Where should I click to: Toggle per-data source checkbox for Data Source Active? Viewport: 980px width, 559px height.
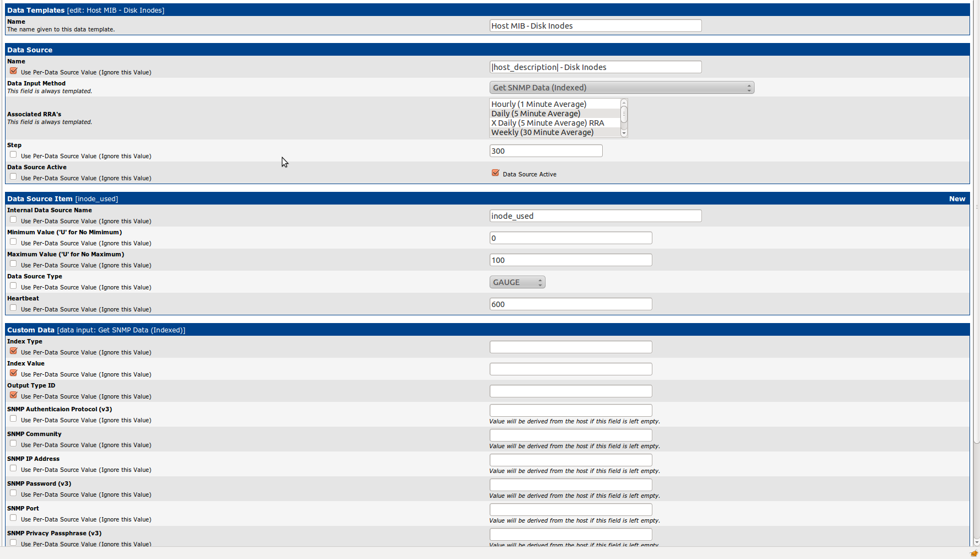(13, 177)
